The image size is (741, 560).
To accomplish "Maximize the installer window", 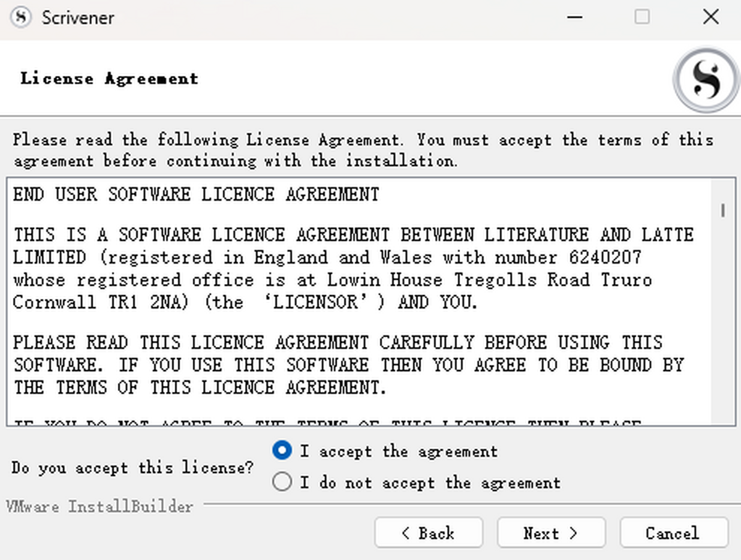I will click(642, 17).
